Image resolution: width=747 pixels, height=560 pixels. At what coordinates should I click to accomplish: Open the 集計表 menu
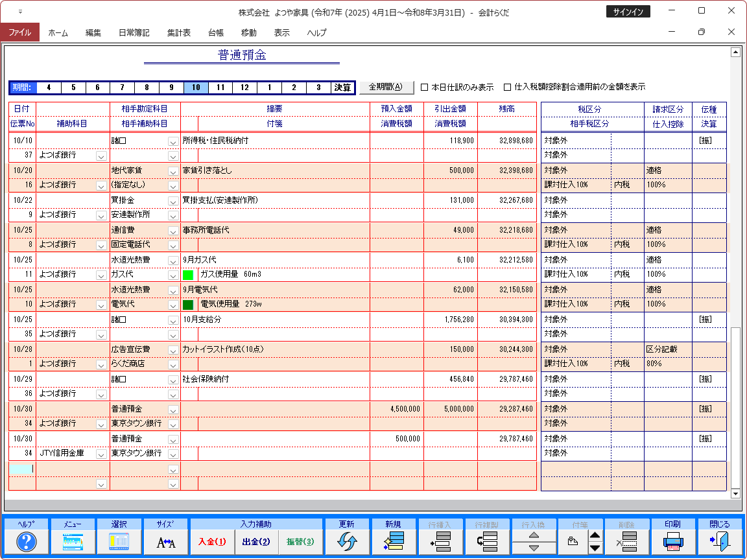[x=178, y=32]
